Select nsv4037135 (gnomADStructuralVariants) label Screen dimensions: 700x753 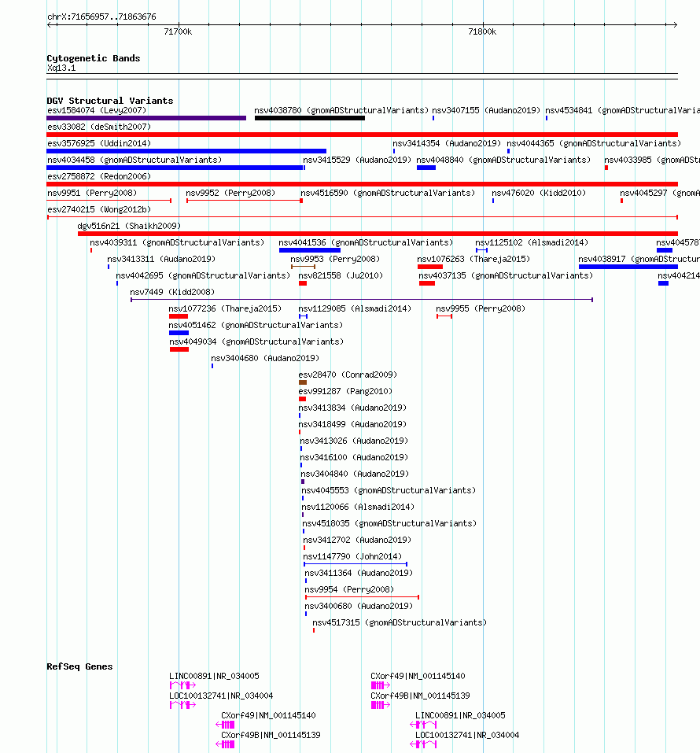pos(506,275)
